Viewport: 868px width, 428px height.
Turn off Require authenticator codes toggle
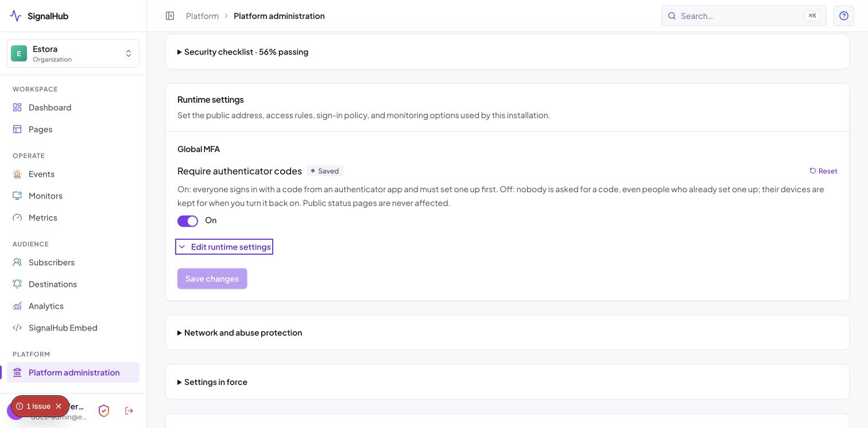coord(188,221)
